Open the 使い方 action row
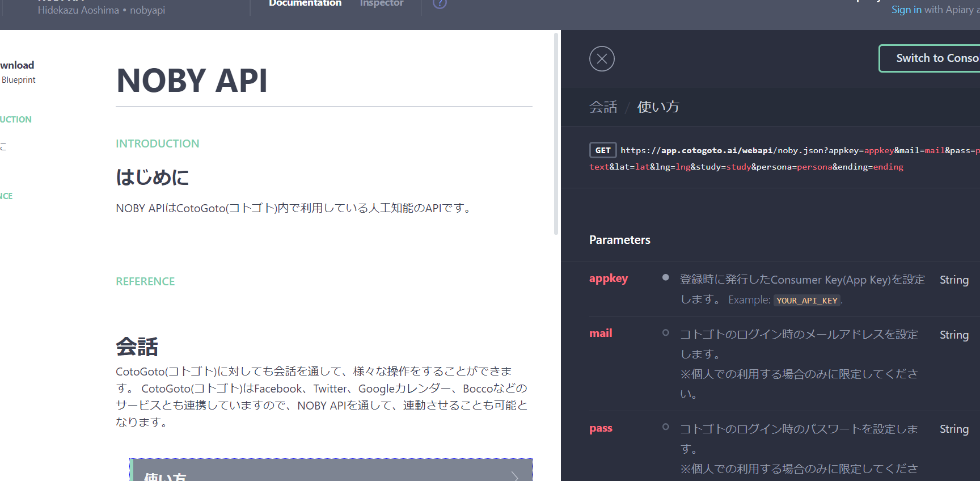 click(331, 470)
